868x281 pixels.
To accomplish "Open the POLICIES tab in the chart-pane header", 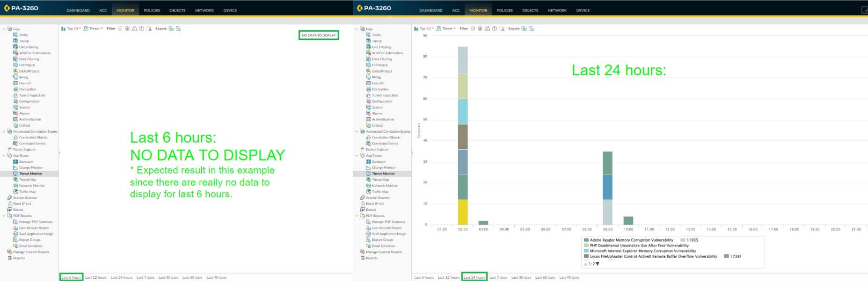I will pos(504,10).
